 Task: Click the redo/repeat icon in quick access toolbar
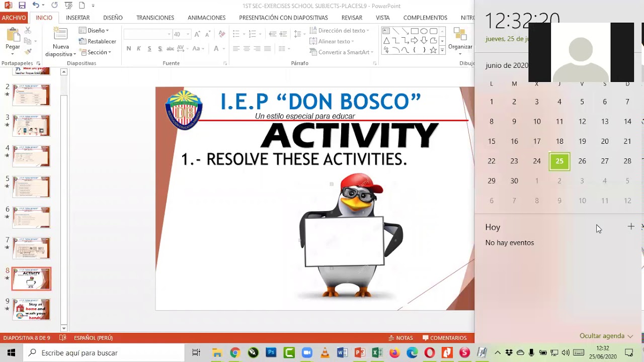[54, 6]
